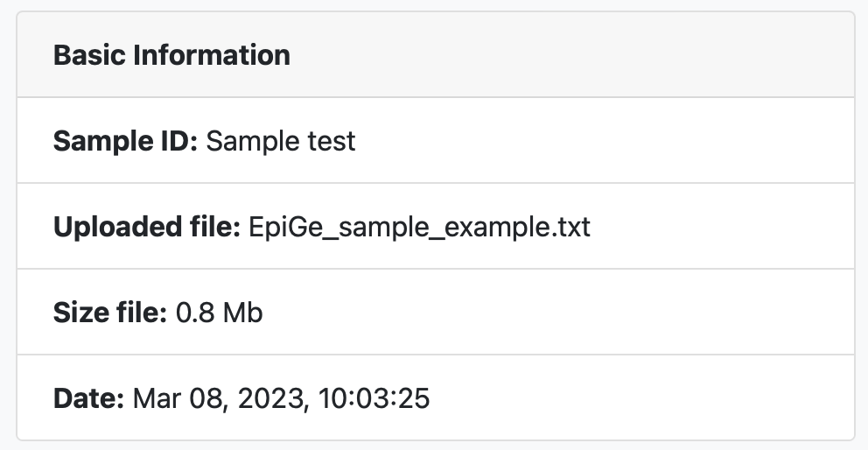
Task: Click the EpiGe_sample_example.txt file name
Action: tap(420, 227)
